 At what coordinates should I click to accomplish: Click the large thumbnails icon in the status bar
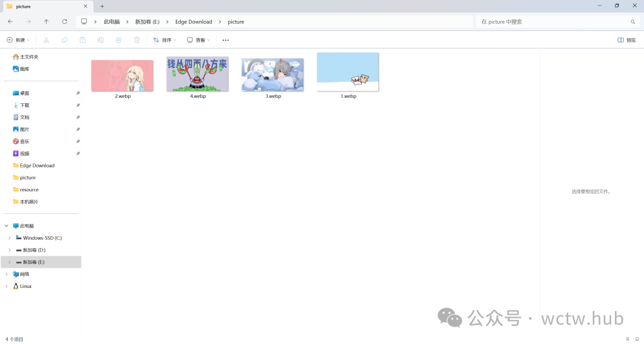click(x=637, y=339)
